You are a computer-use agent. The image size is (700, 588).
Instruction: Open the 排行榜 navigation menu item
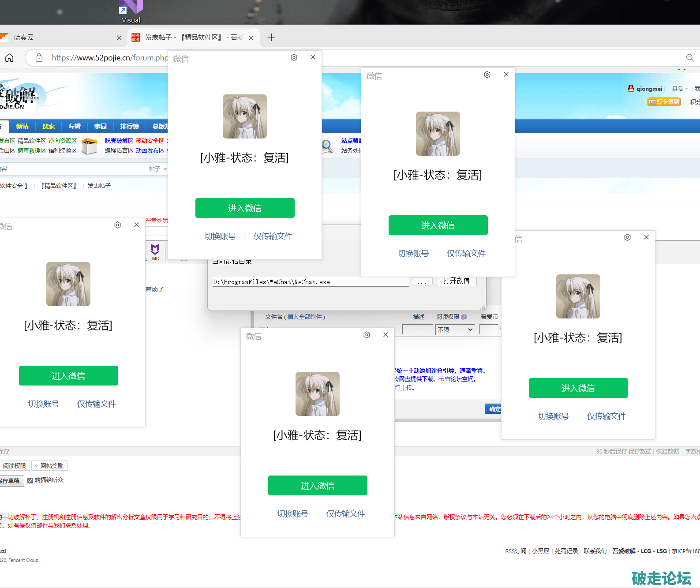pyautogui.click(x=129, y=126)
